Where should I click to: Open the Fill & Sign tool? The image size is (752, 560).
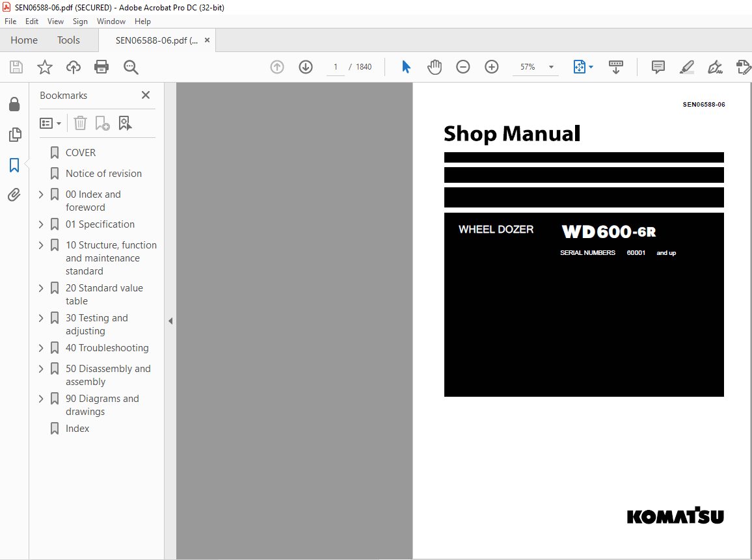point(715,67)
